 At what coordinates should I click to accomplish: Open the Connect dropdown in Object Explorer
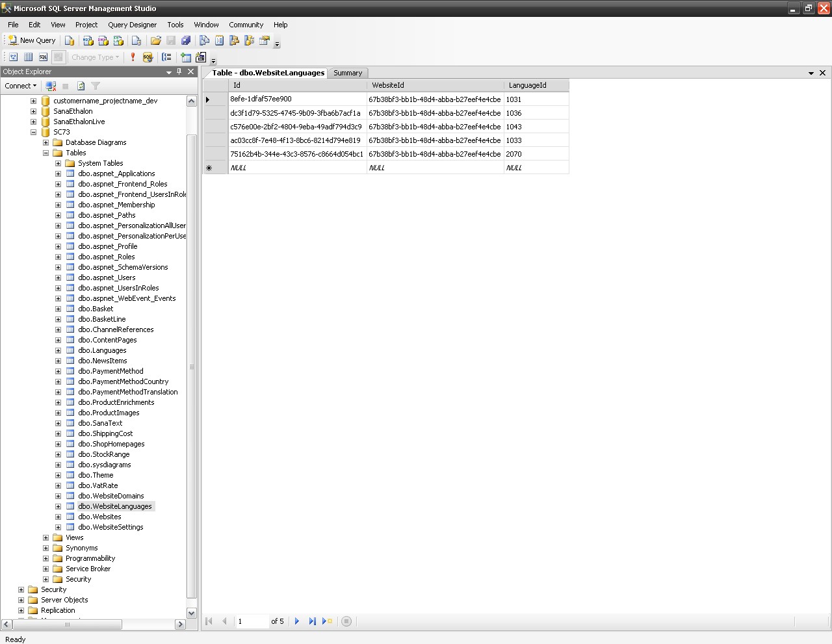(20, 86)
